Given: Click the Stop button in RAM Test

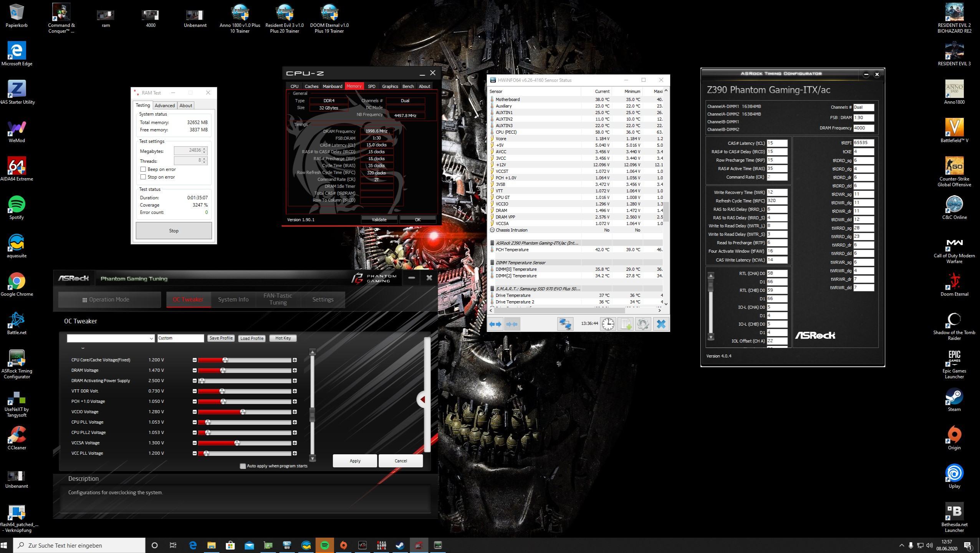Looking at the screenshot, I should [x=174, y=231].
